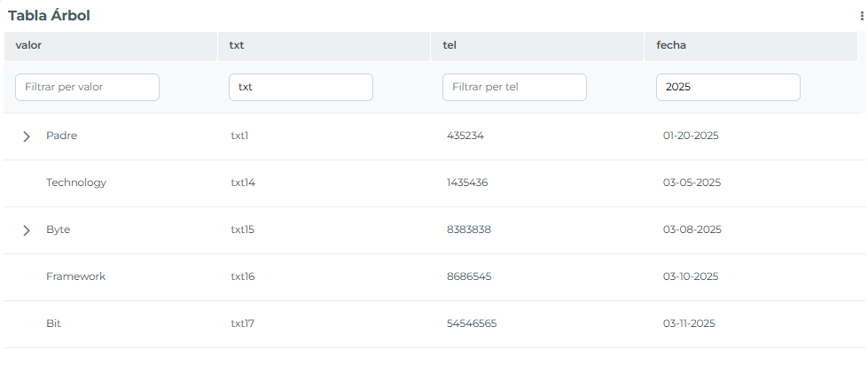
Task: Focus the fecha filter containing 2025
Action: (728, 88)
